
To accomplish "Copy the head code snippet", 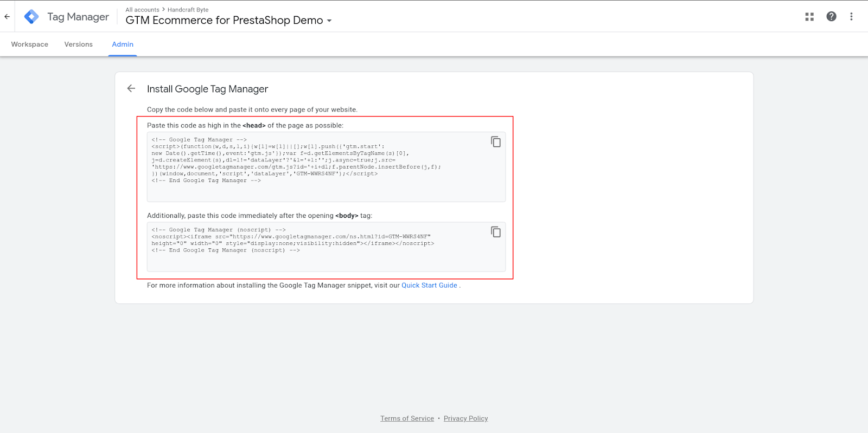I will (496, 142).
